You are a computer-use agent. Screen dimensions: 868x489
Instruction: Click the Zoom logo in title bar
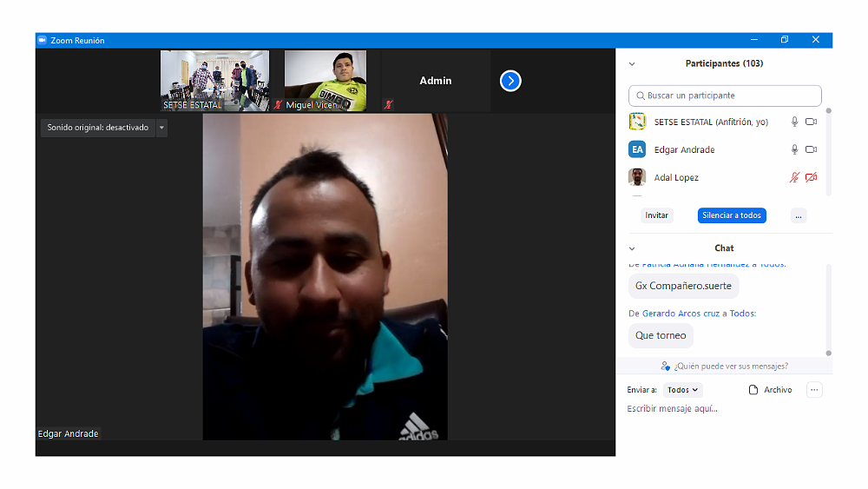(x=42, y=40)
